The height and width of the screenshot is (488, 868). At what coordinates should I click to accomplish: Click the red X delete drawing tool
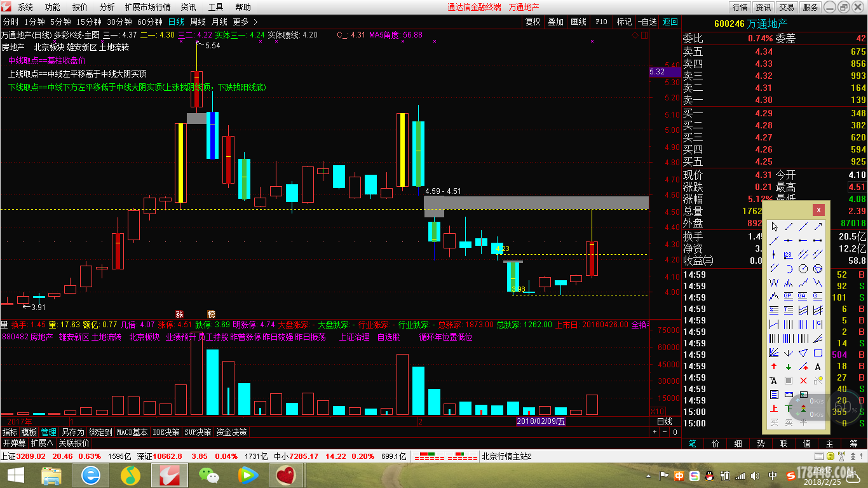coord(803,381)
